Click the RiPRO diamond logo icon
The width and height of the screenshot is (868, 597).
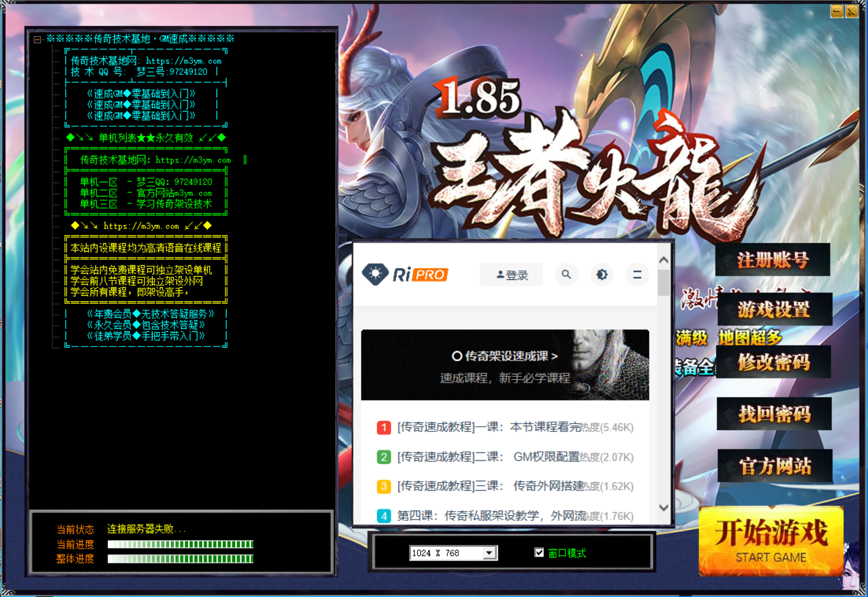click(376, 274)
